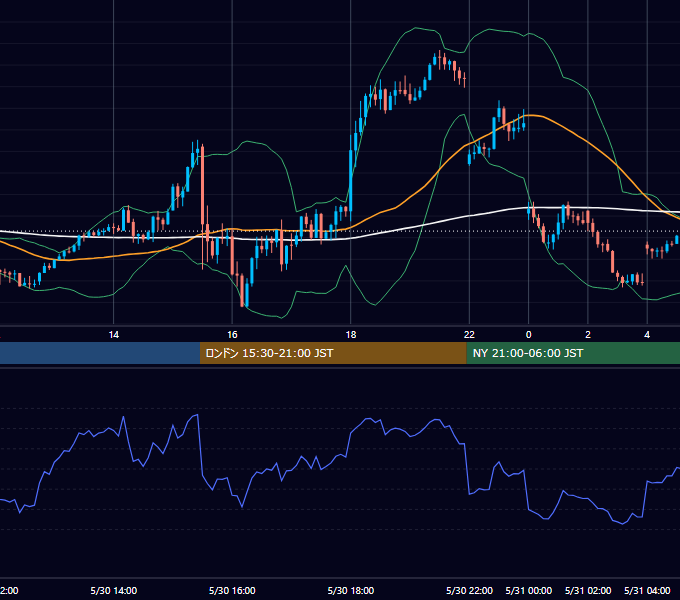Click the 0 hour label on price chart axis
The width and height of the screenshot is (680, 600).
tap(528, 335)
